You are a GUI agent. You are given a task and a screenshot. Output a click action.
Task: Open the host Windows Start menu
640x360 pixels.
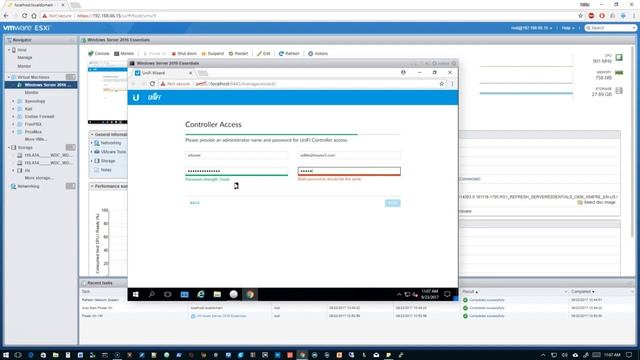click(6, 355)
